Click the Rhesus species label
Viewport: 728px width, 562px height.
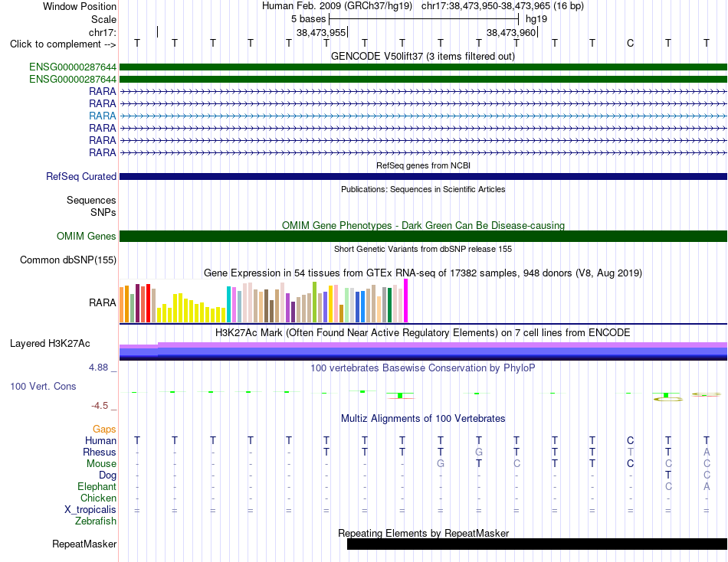pyautogui.click(x=100, y=452)
